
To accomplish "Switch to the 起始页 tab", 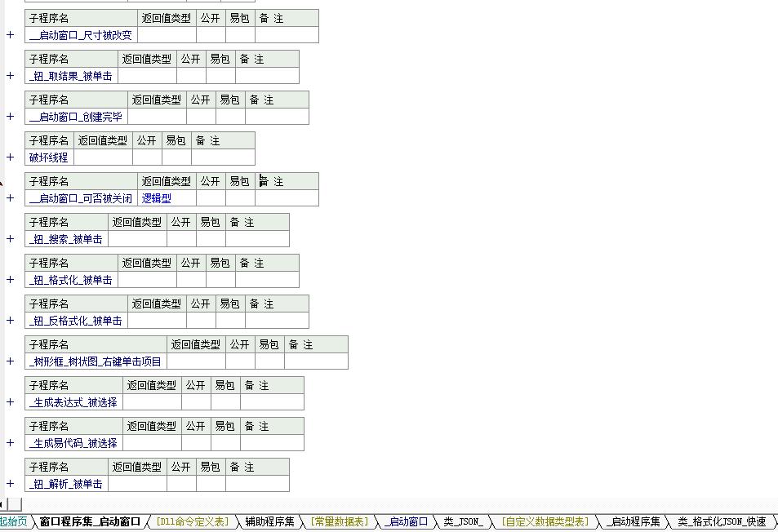I will point(14,521).
